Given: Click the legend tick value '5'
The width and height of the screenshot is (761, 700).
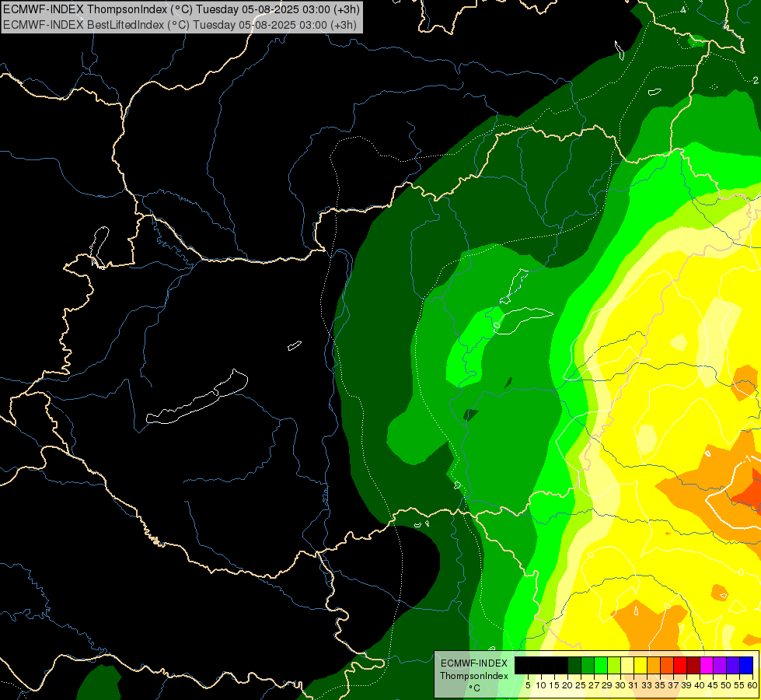Looking at the screenshot, I should tap(528, 685).
